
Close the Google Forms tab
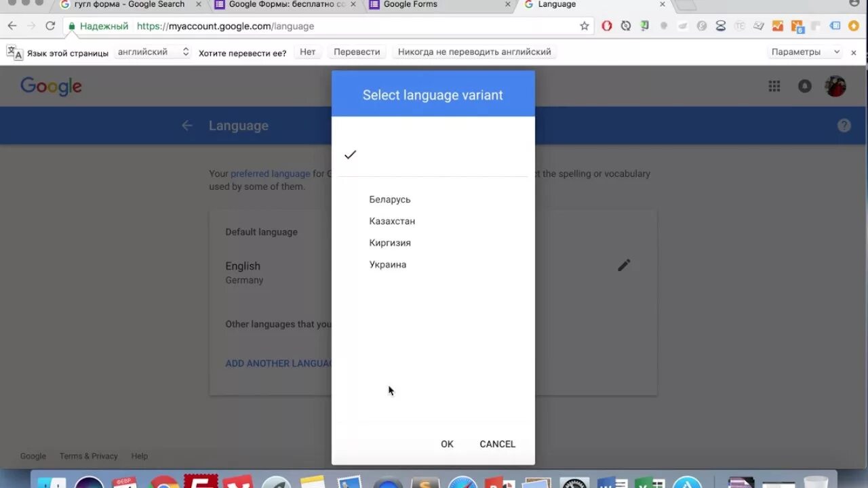pyautogui.click(x=507, y=4)
